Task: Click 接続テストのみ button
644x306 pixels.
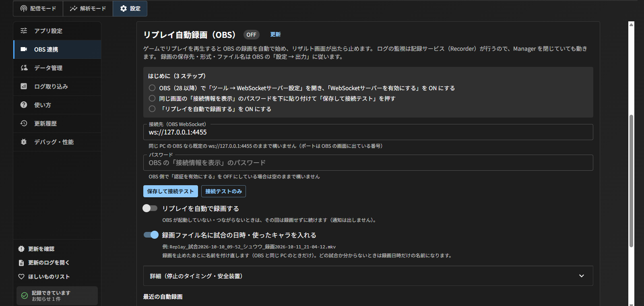Action: click(x=223, y=191)
